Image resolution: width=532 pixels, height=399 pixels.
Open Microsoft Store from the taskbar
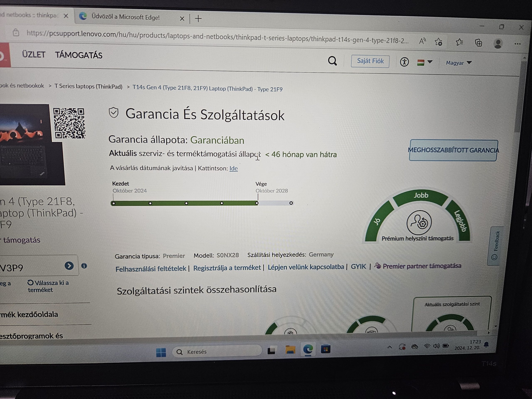tap(325, 349)
